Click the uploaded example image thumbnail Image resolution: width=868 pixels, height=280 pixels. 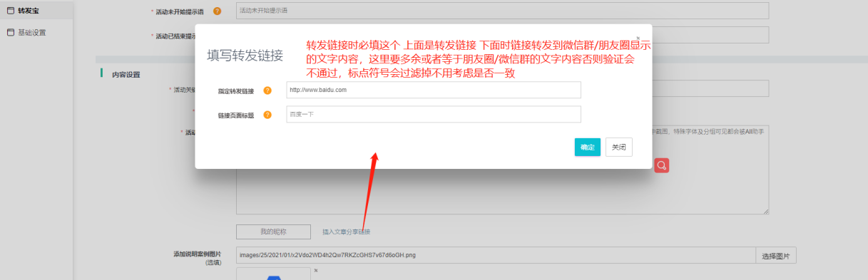point(273,274)
